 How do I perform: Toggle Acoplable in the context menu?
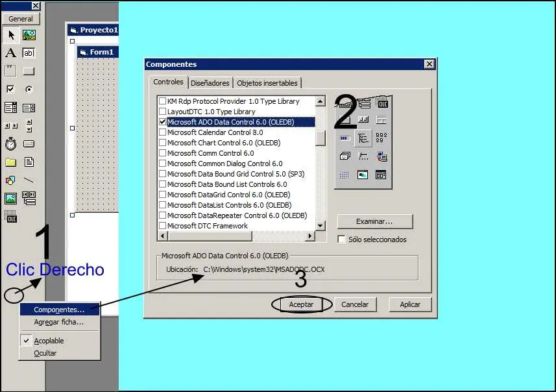coord(60,341)
